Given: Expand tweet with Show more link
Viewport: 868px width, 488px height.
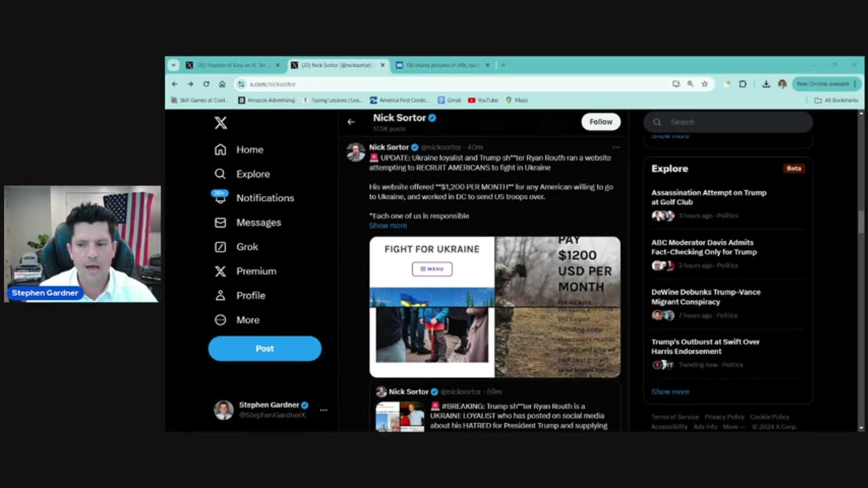Looking at the screenshot, I should pyautogui.click(x=388, y=226).
